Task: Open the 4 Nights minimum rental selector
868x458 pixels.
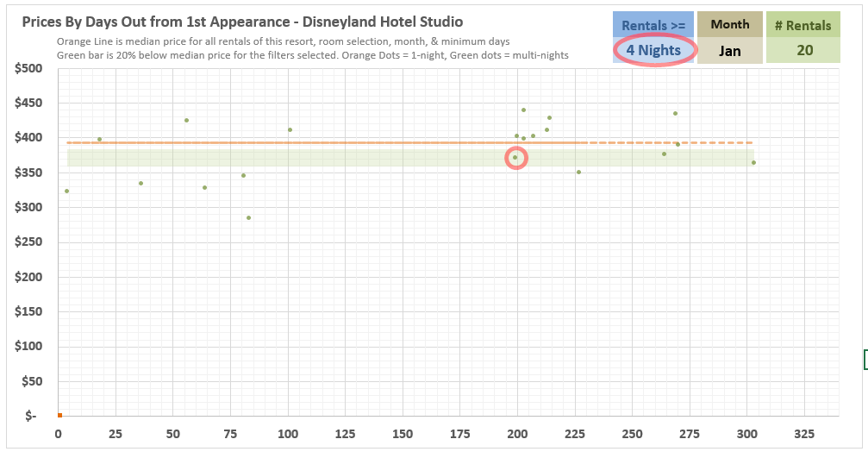Action: pyautogui.click(x=653, y=50)
